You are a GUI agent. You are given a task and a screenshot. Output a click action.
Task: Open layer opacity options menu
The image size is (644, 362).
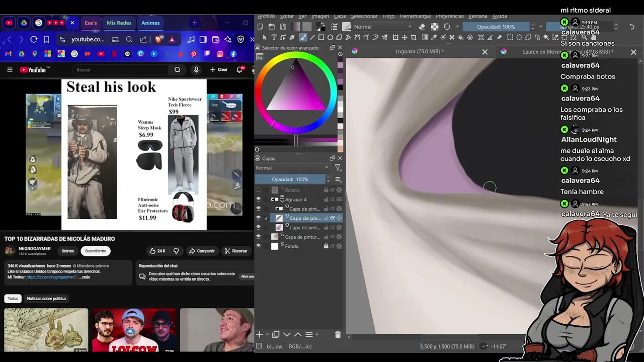[338, 179]
